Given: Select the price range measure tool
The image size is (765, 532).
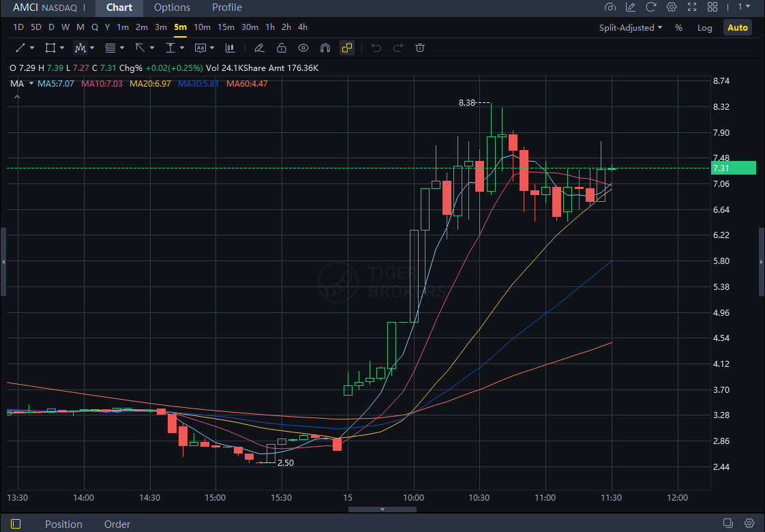Looking at the screenshot, I should [170, 48].
